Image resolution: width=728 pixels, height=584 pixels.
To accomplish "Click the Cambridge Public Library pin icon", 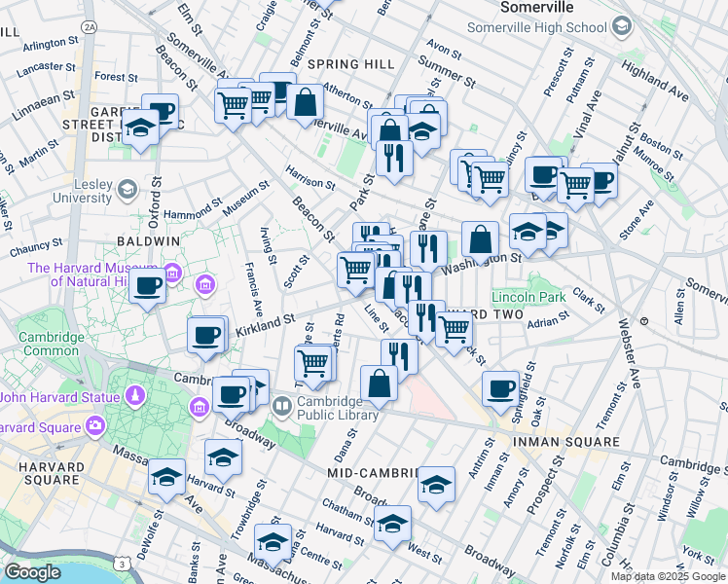I will [x=282, y=407].
